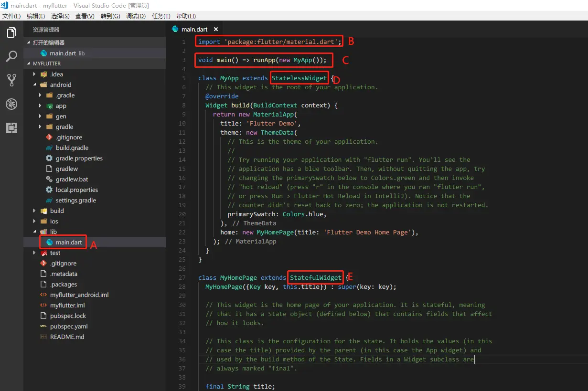The image size is (588, 391).
Task: Click the gear icon beside gradle.properties
Action: [49, 158]
